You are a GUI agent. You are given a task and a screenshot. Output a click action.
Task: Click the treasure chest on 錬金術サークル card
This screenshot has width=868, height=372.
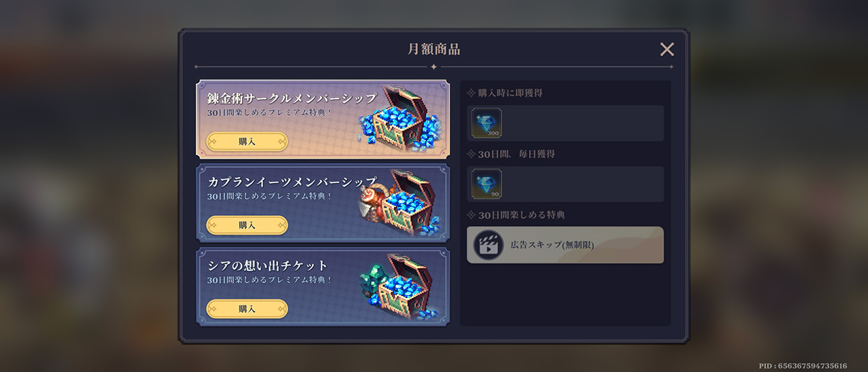tap(401, 117)
